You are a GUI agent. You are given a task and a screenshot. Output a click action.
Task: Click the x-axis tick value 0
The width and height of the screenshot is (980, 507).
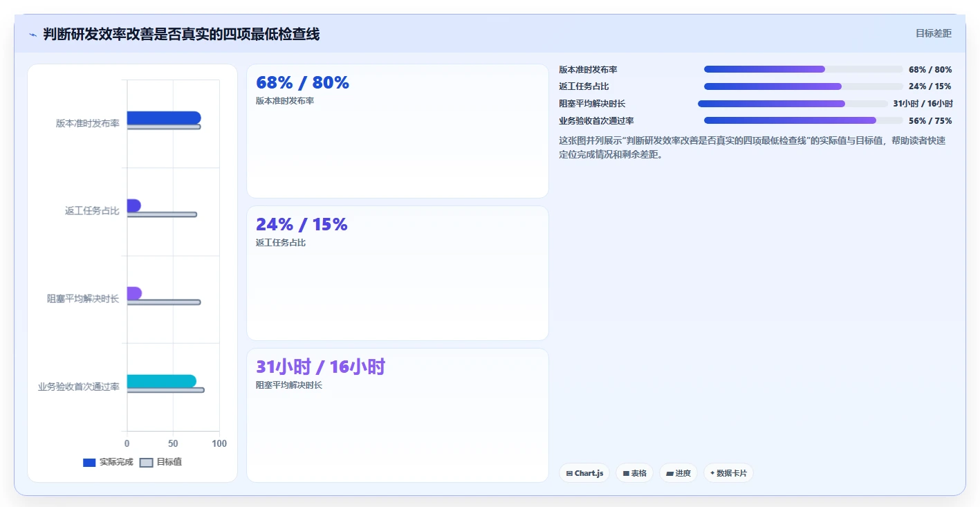pyautogui.click(x=127, y=443)
